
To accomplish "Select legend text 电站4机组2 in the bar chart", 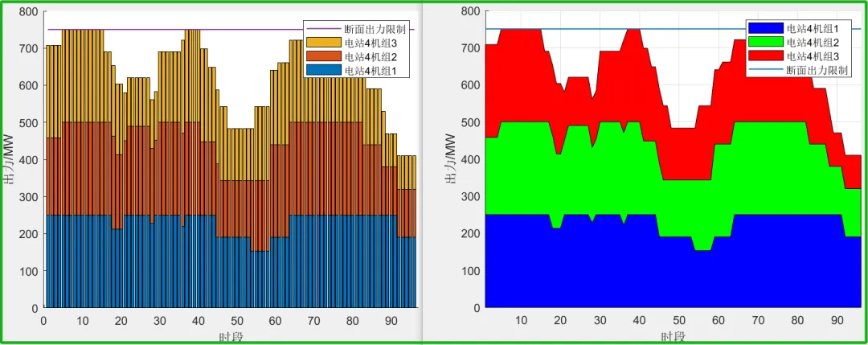I will (371, 56).
